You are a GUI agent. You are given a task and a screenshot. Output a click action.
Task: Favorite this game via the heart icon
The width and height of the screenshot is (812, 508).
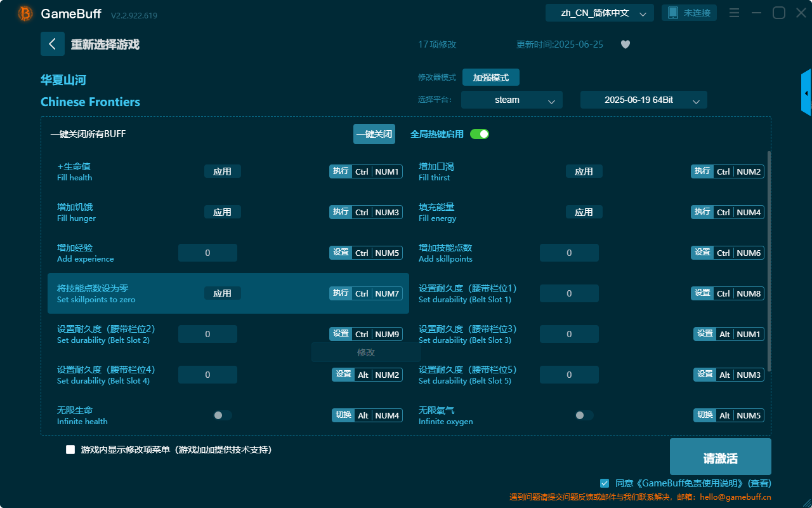(x=625, y=44)
